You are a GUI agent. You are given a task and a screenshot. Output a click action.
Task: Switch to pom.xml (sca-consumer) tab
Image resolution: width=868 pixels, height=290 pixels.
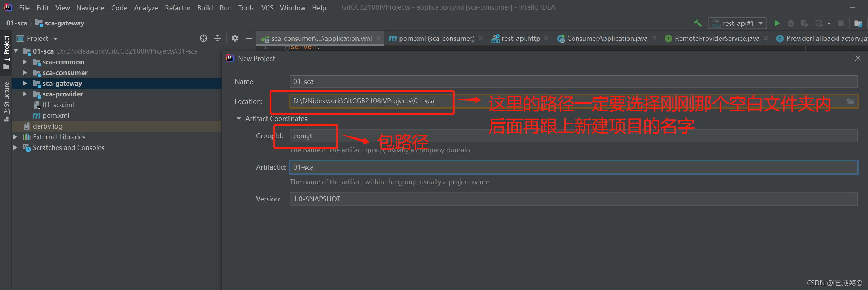click(x=436, y=38)
